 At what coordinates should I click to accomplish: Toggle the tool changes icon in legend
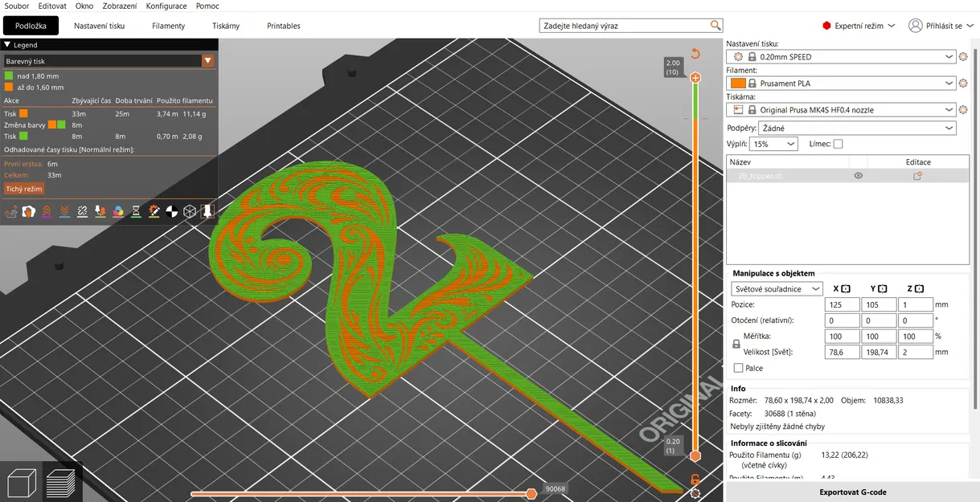tap(100, 211)
